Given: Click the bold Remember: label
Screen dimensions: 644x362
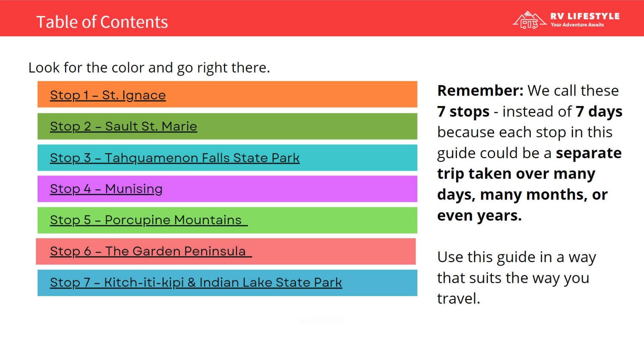Looking at the screenshot, I should click(x=480, y=90).
